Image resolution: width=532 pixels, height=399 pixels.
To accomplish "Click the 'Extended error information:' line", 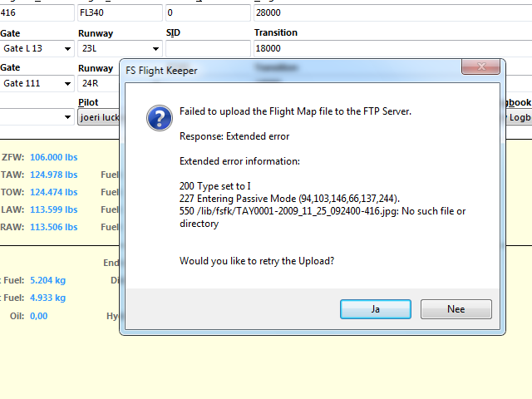I will (x=239, y=161).
